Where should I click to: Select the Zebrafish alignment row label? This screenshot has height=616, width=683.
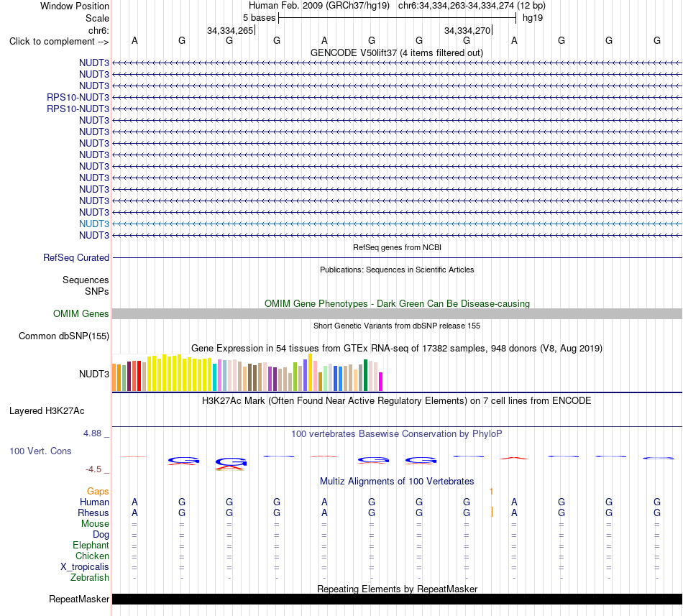tap(90, 578)
